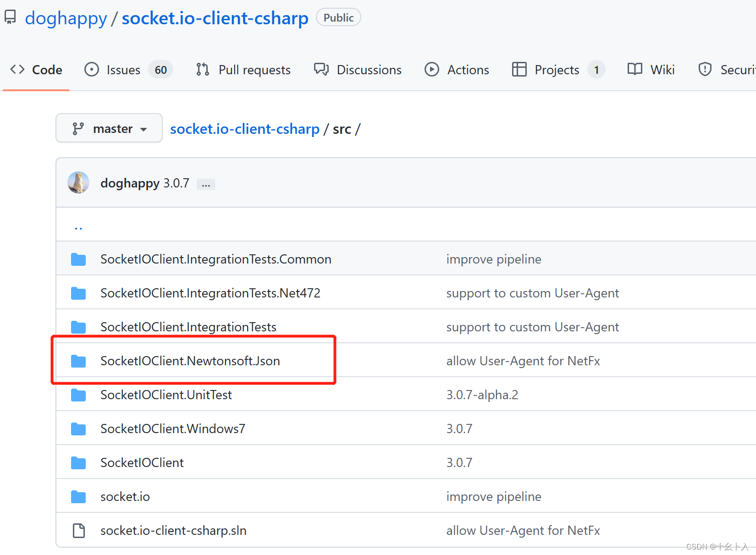Click the Code angle-brackets icon
Viewport: 756px width, 555px height.
[x=17, y=69]
